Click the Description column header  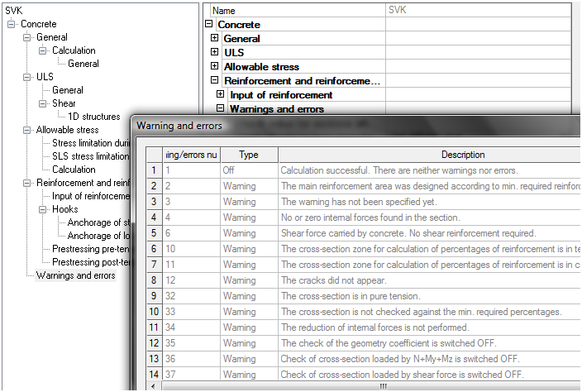coord(429,155)
